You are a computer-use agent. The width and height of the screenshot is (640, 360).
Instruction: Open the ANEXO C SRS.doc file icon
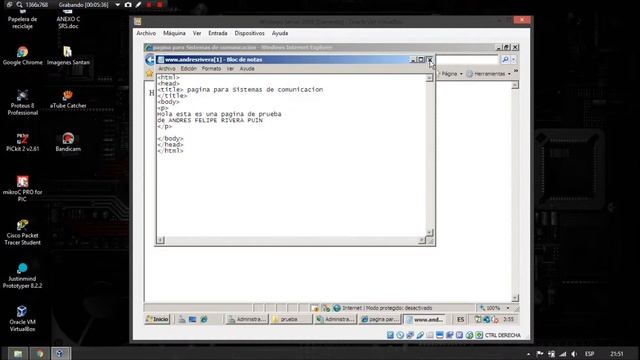tap(68, 20)
